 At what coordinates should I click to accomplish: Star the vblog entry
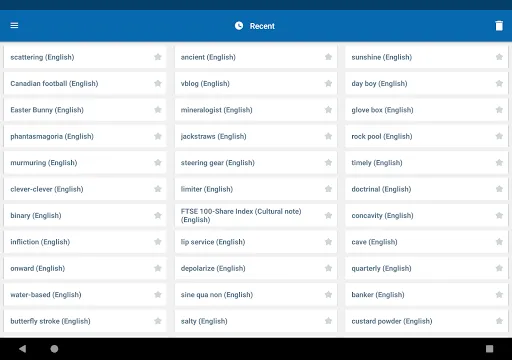(328, 83)
